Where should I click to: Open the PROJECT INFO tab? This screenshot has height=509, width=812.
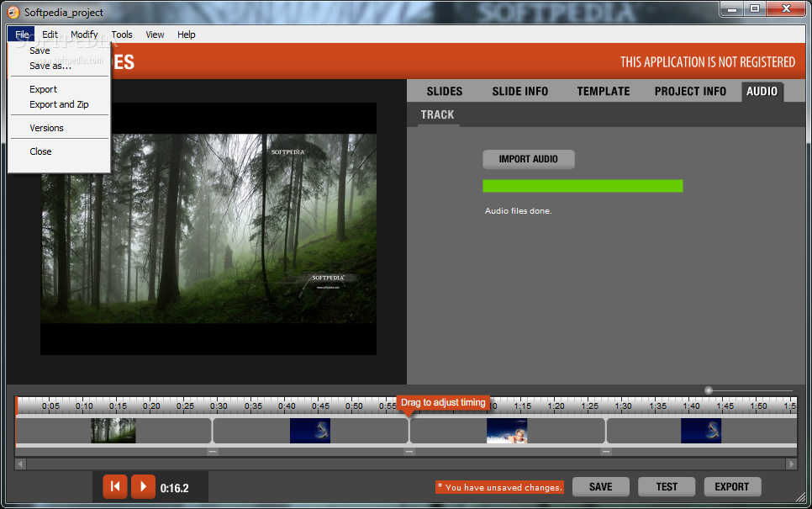pyautogui.click(x=690, y=91)
